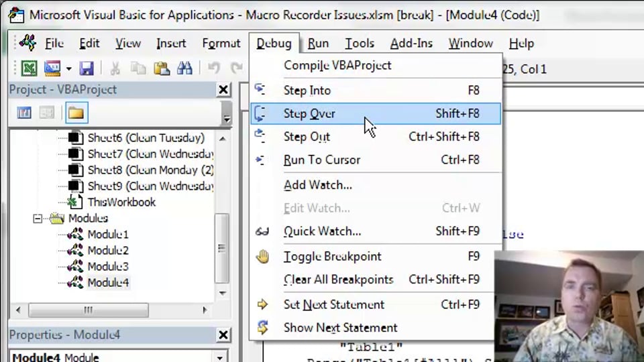Viewport: 644px width, 362px height.
Task: Click the Paste clipboard toolbar icon
Action: (162, 68)
